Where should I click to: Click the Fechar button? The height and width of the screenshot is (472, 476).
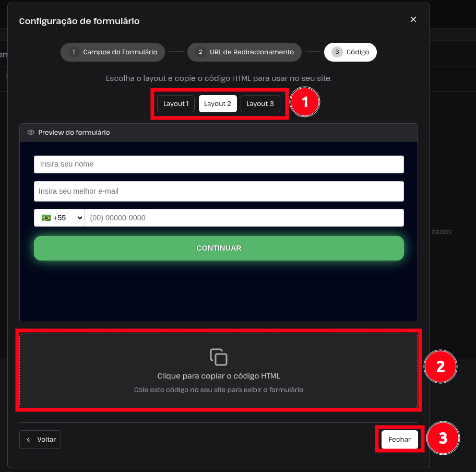coord(399,440)
